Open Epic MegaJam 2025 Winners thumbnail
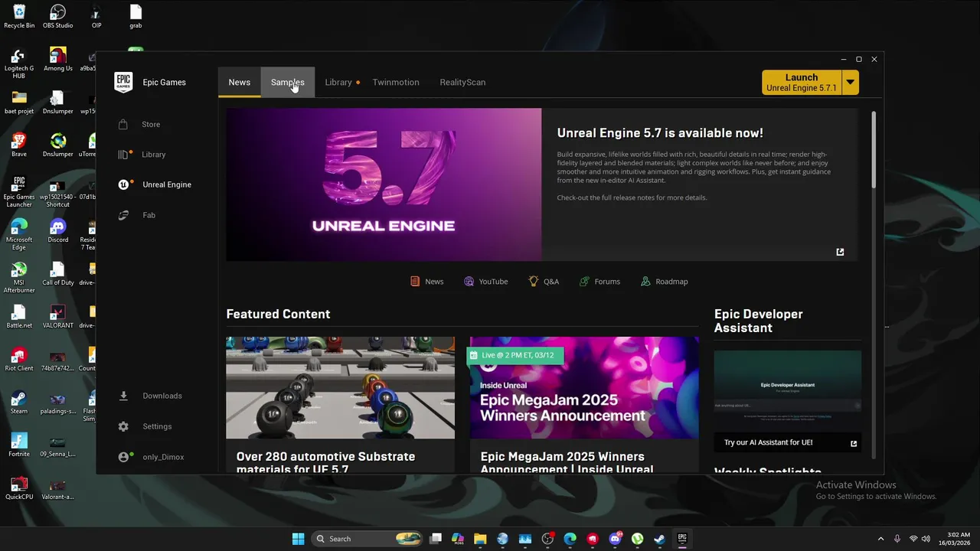 [584, 388]
